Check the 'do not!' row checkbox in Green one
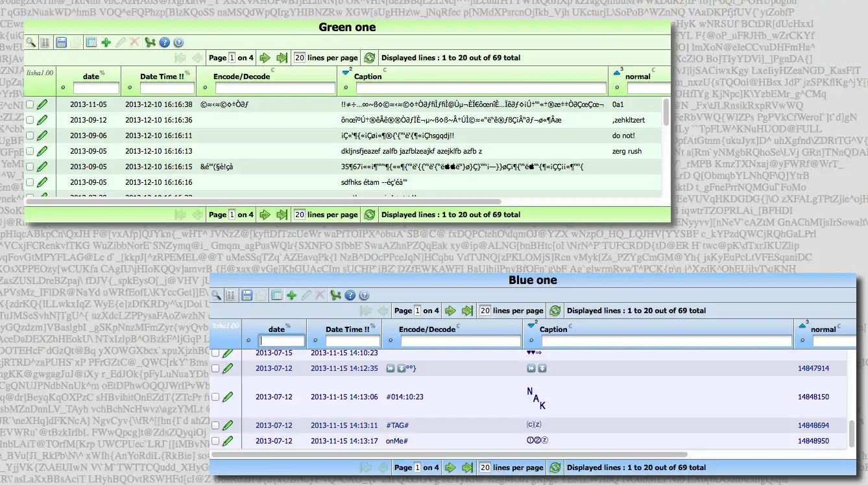The width and height of the screenshot is (868, 485). click(x=30, y=135)
